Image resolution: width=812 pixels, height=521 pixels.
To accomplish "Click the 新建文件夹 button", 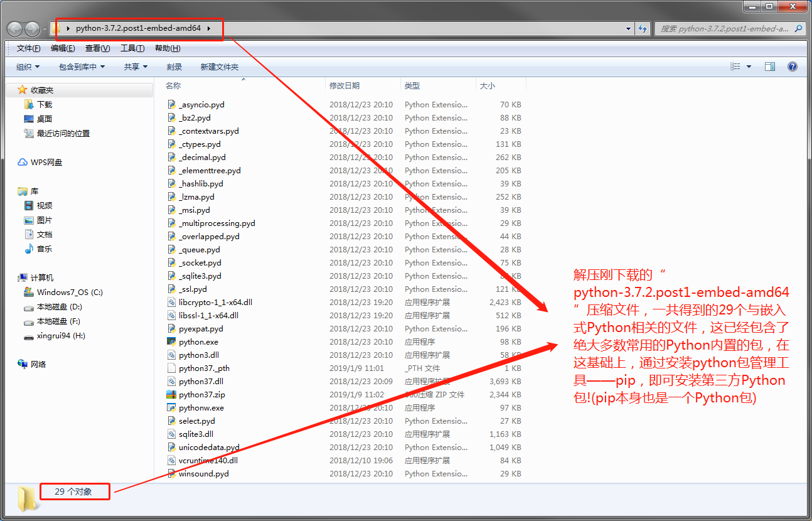I will coord(220,66).
